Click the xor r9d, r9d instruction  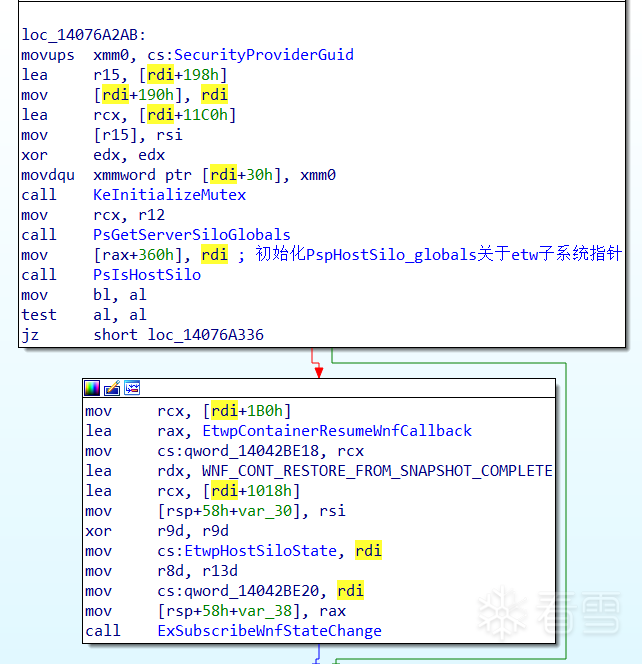pos(157,531)
